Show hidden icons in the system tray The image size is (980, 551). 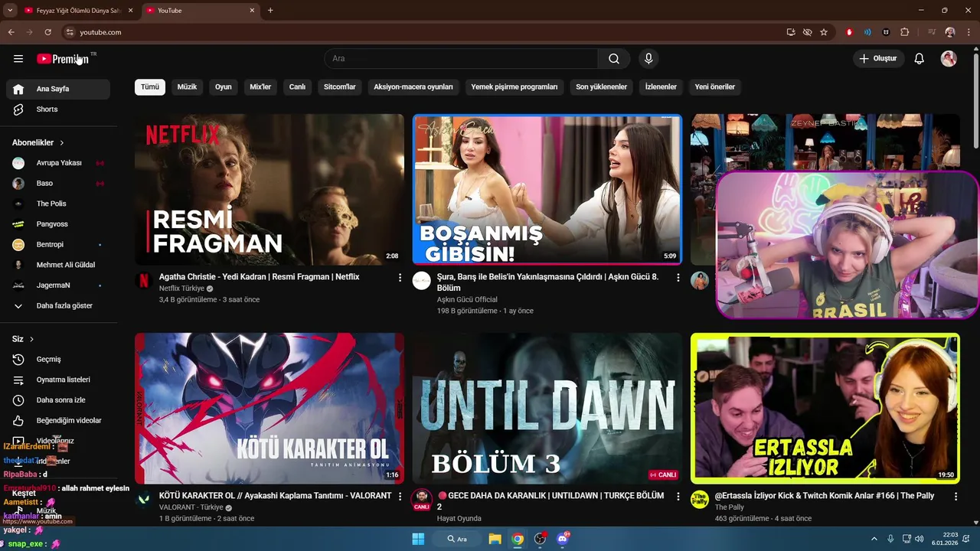tap(874, 539)
